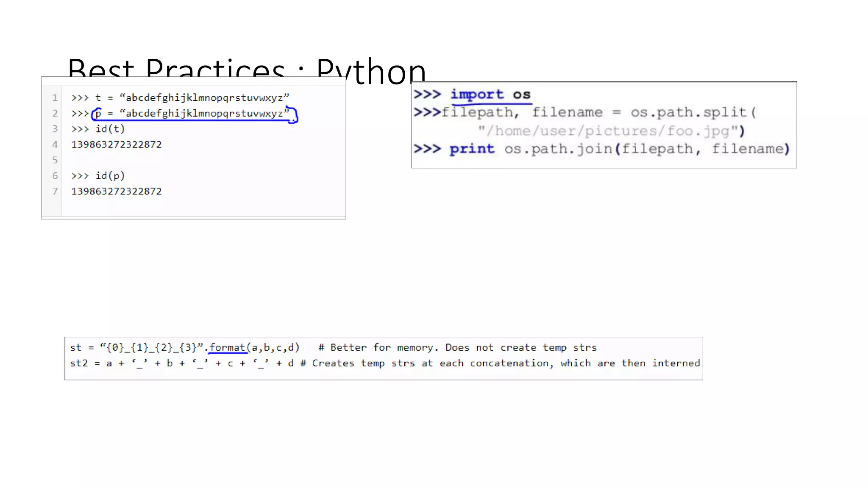The image size is (868, 488).
Task: Click the 'import os' statement
Action: click(x=490, y=94)
